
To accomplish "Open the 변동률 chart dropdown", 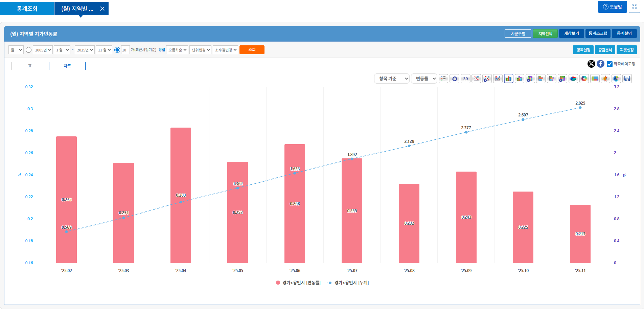I will click(x=424, y=79).
